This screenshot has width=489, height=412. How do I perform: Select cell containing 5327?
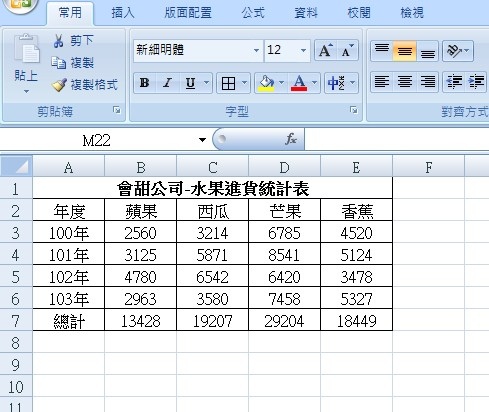click(x=356, y=299)
